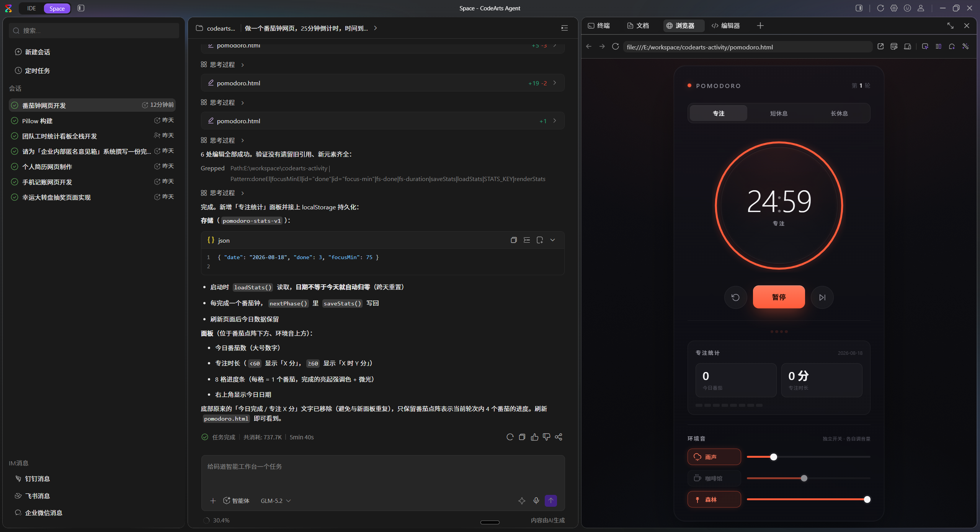Click the 搜索 field
Viewport: 980px width, 532px height.
94,31
